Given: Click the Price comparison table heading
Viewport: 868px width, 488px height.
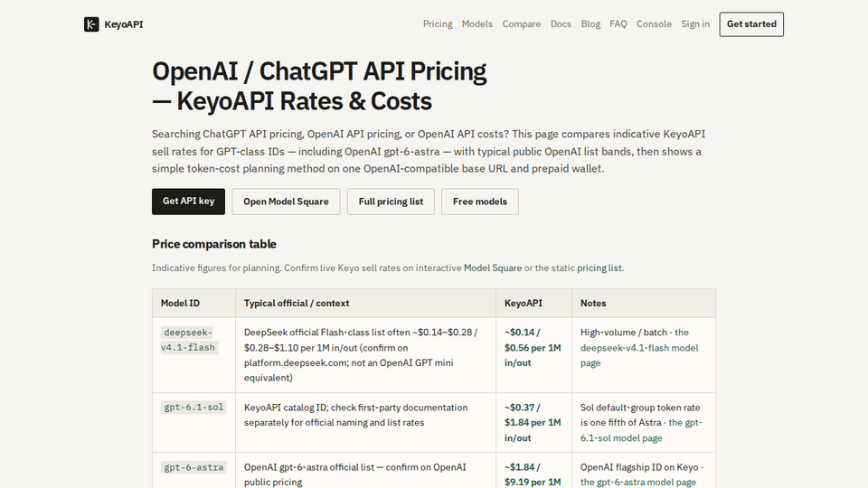Looking at the screenshot, I should pyautogui.click(x=214, y=244).
